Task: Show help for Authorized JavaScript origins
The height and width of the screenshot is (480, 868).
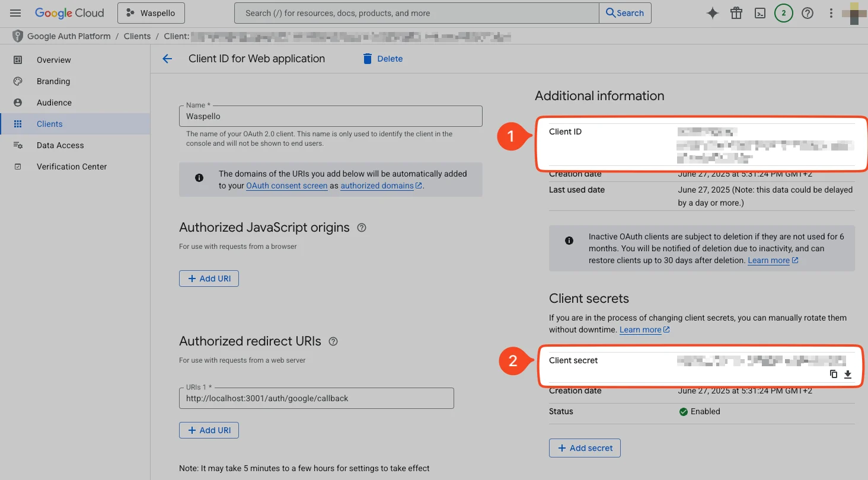Action: click(x=362, y=228)
